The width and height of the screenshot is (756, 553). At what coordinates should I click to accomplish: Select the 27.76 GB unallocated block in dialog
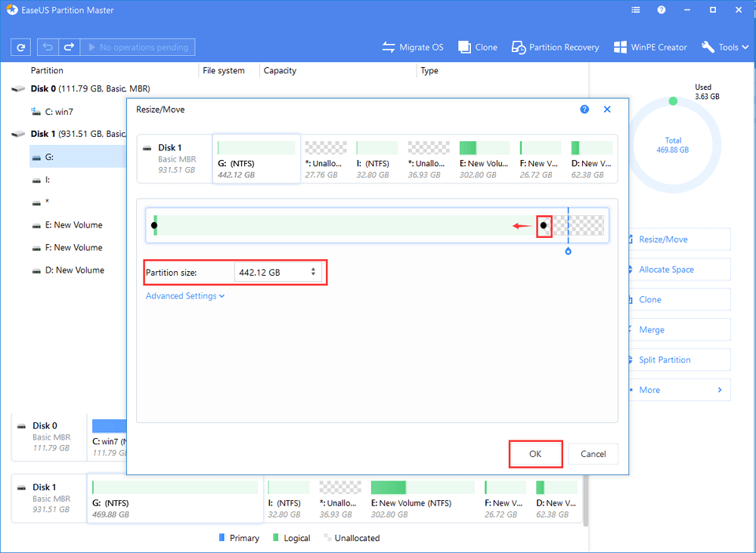[325, 160]
